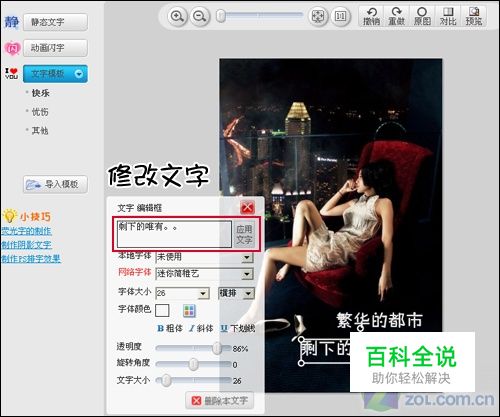The image size is (500, 417).
Task: Toggle 斜体 italic formatting
Action: pyautogui.click(x=201, y=329)
